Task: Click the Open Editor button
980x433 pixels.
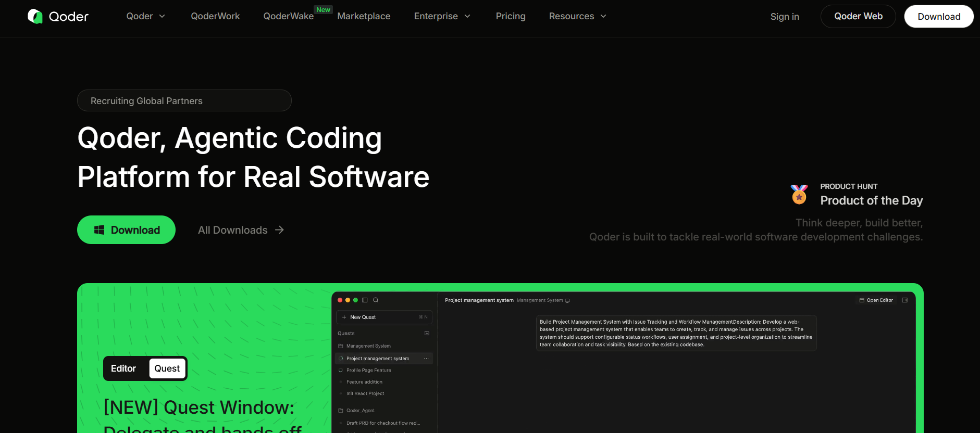Action: (876, 300)
